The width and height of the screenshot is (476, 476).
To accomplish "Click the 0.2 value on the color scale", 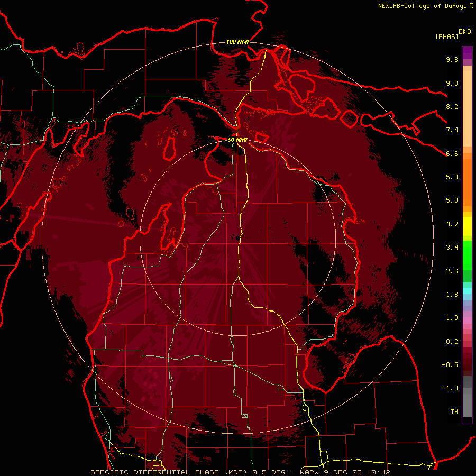I will 452,342.
